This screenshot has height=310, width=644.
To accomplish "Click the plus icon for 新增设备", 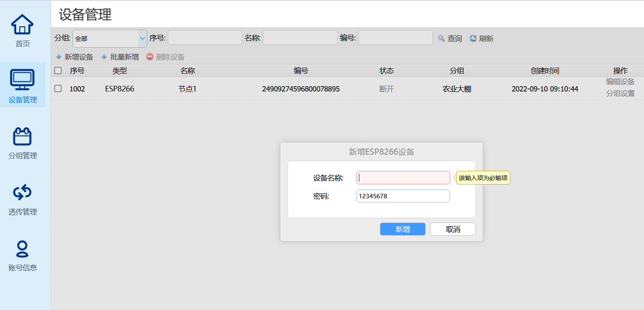I will click(x=59, y=57).
